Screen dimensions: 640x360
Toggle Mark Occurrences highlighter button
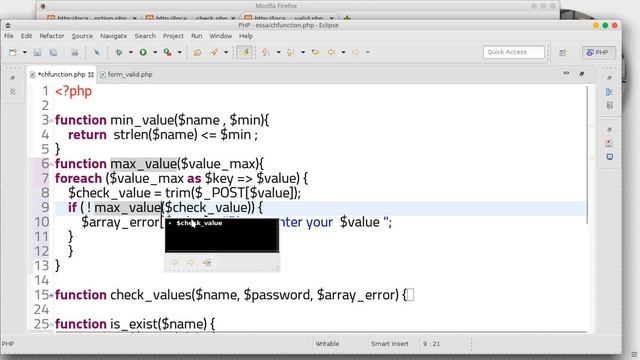244,52
